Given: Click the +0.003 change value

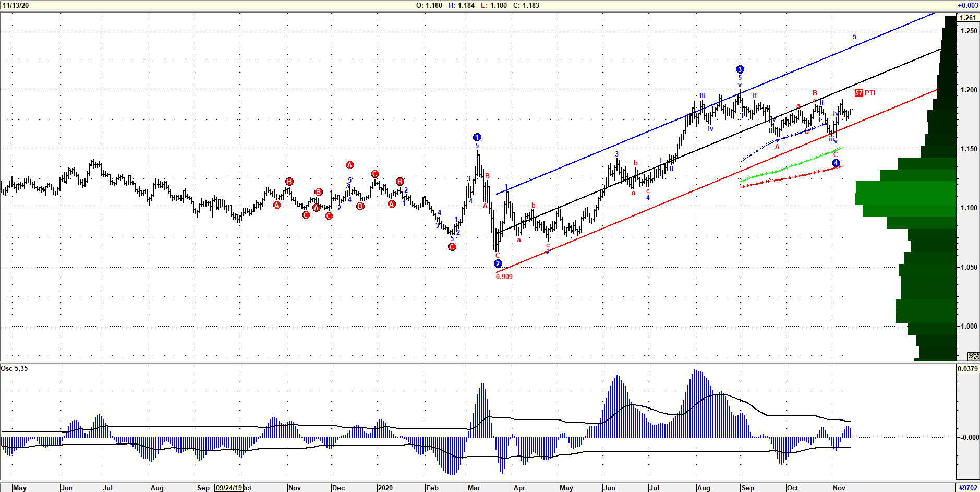Looking at the screenshot, I should [x=967, y=5].
